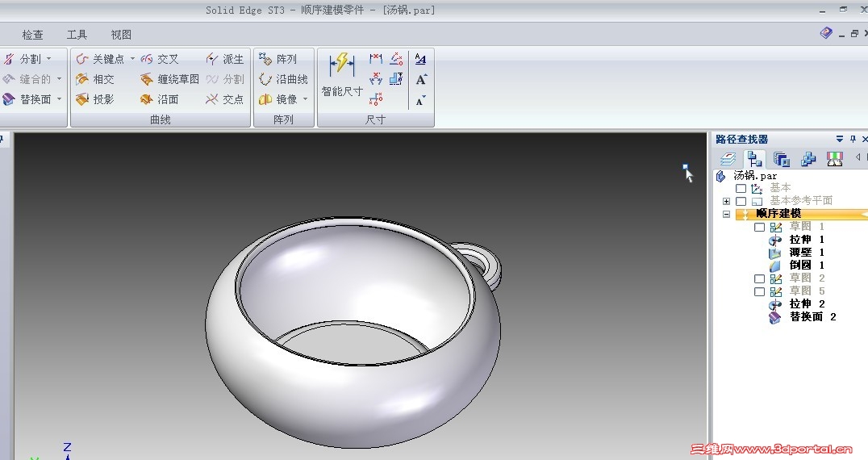
Task: Open the 工具 ribbon tab
Action: tap(77, 35)
